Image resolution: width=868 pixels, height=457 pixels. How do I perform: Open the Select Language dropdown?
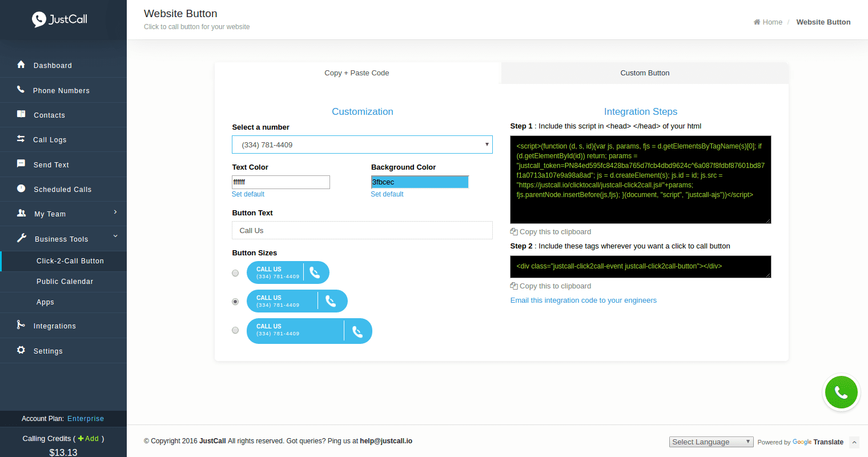712,442
